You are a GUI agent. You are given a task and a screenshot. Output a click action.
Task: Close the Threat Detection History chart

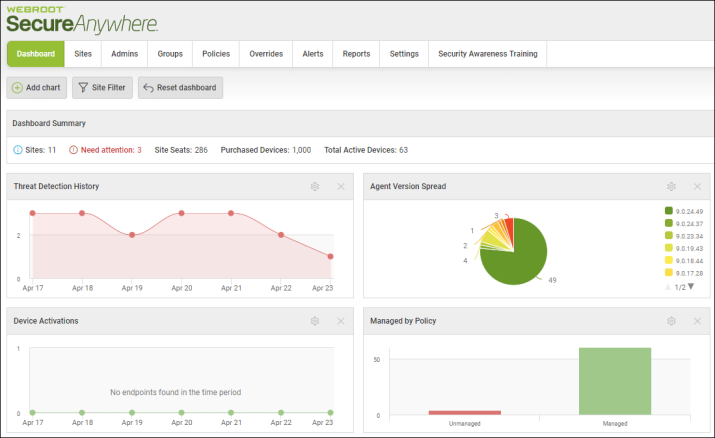click(x=340, y=186)
